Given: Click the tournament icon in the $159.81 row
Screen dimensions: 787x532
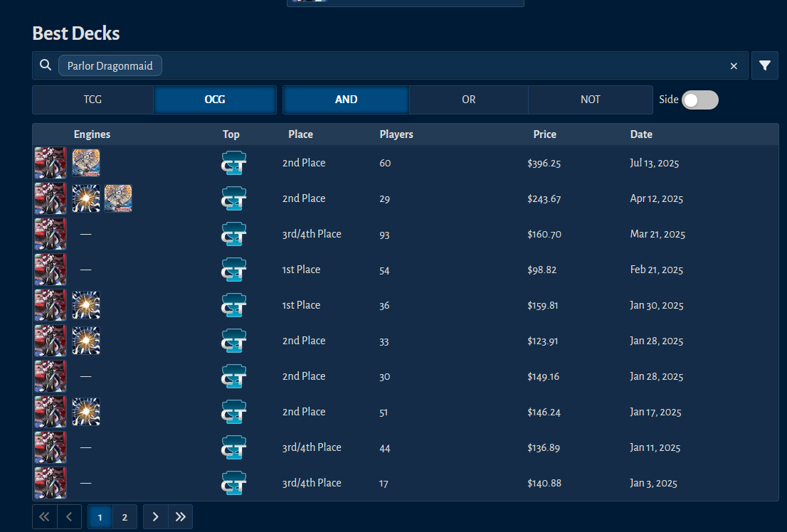Looking at the screenshot, I should (x=234, y=305).
